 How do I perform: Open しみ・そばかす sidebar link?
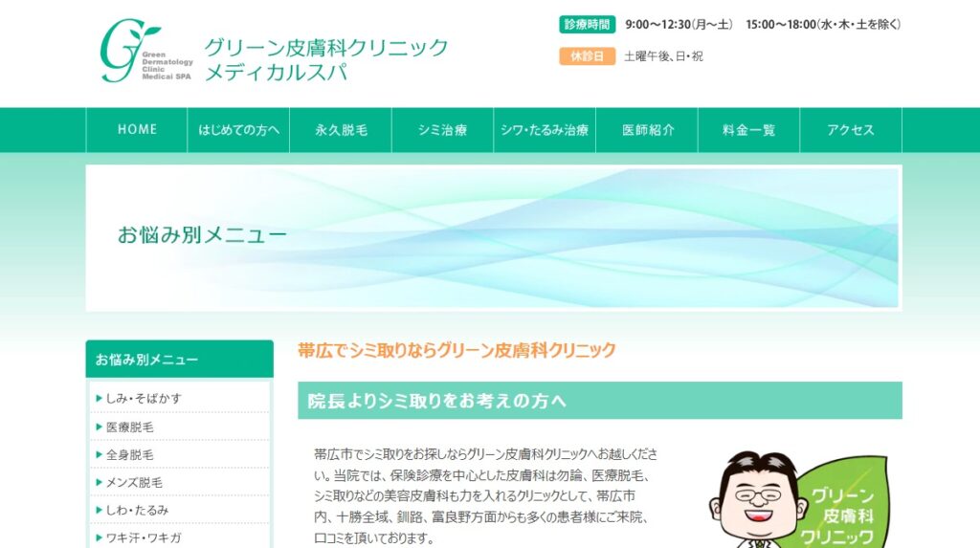[x=144, y=398]
